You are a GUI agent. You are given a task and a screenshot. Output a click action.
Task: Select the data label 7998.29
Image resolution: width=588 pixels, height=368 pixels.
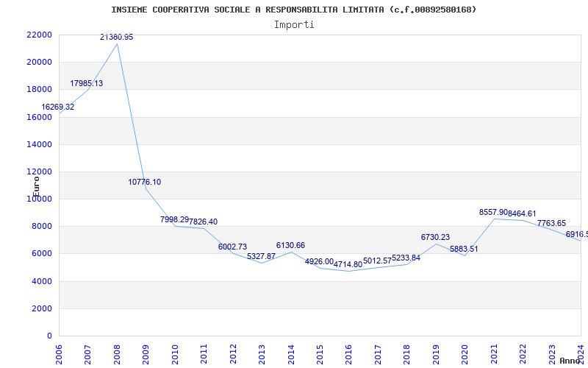[x=174, y=219]
